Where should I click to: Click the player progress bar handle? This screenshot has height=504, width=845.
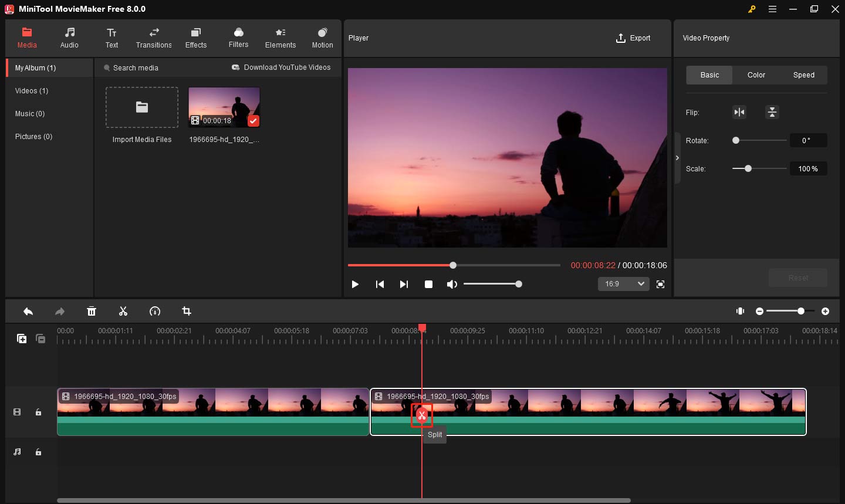453,265
